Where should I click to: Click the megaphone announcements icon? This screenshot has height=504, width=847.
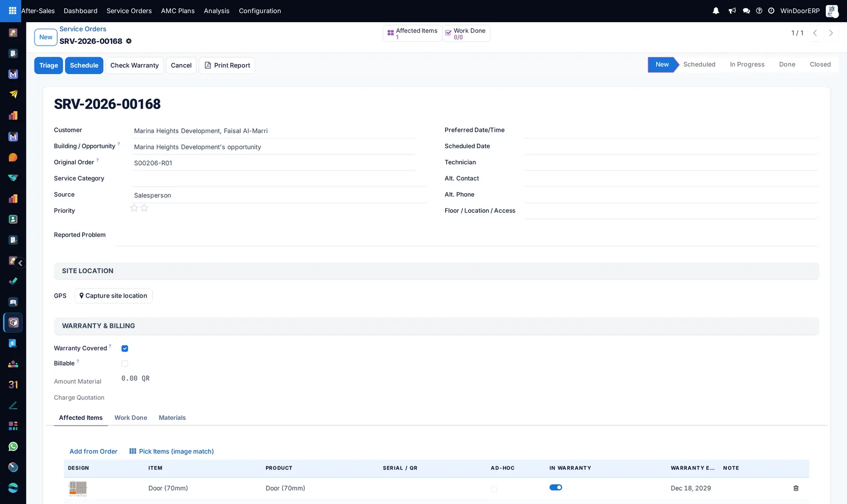(x=732, y=11)
